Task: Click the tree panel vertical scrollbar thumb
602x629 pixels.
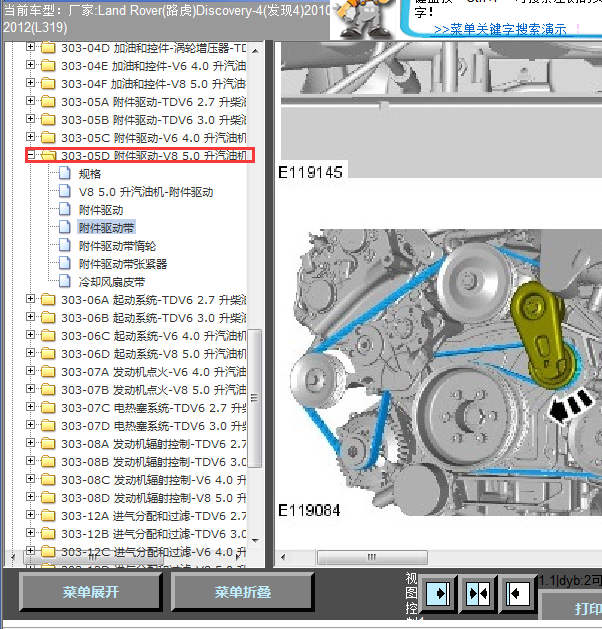Action: point(254,398)
